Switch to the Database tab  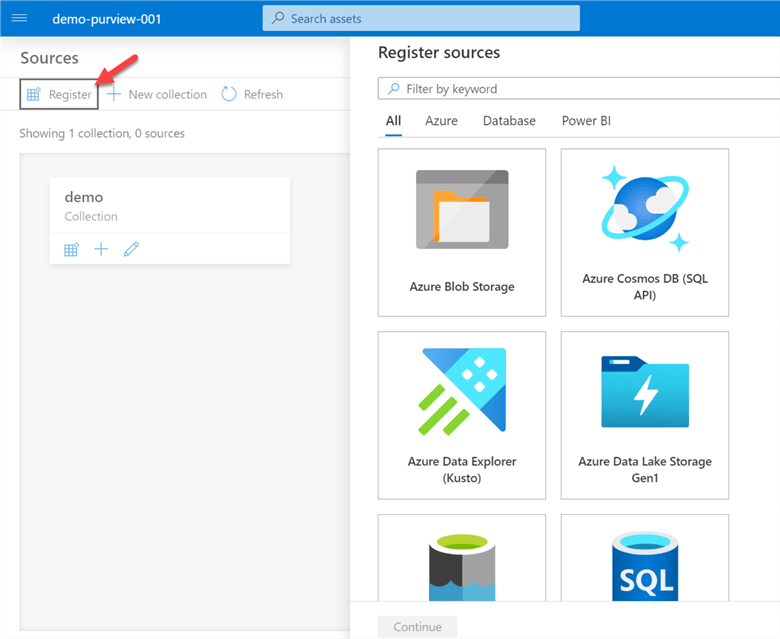509,121
